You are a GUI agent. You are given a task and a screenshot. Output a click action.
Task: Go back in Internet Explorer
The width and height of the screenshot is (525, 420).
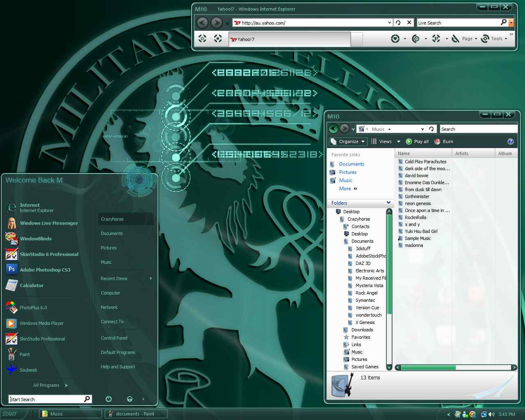202,23
